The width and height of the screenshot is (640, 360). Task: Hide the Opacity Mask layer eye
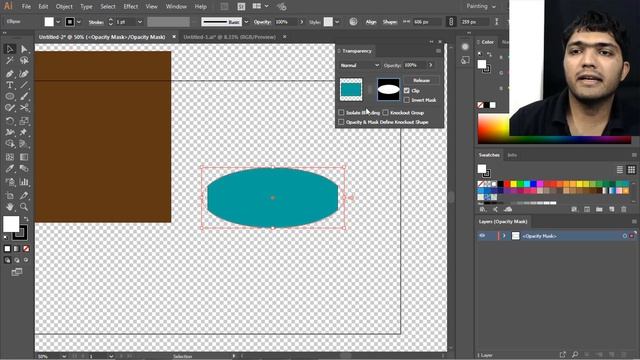tap(482, 236)
